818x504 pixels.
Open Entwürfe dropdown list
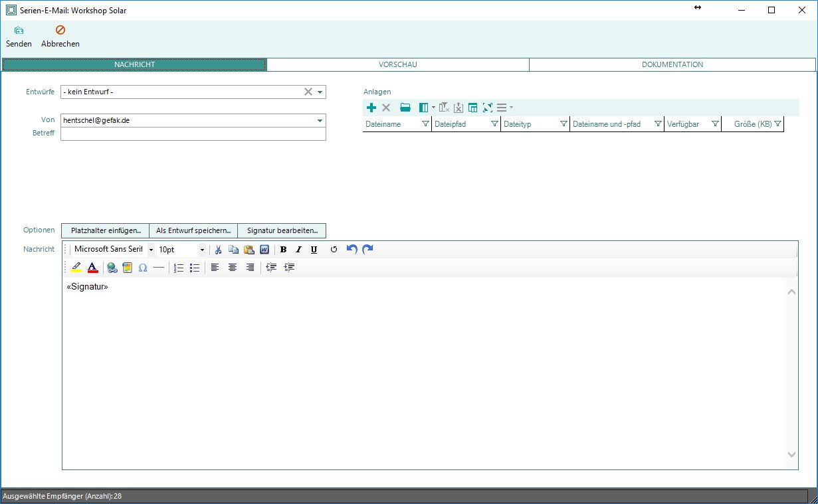click(320, 92)
